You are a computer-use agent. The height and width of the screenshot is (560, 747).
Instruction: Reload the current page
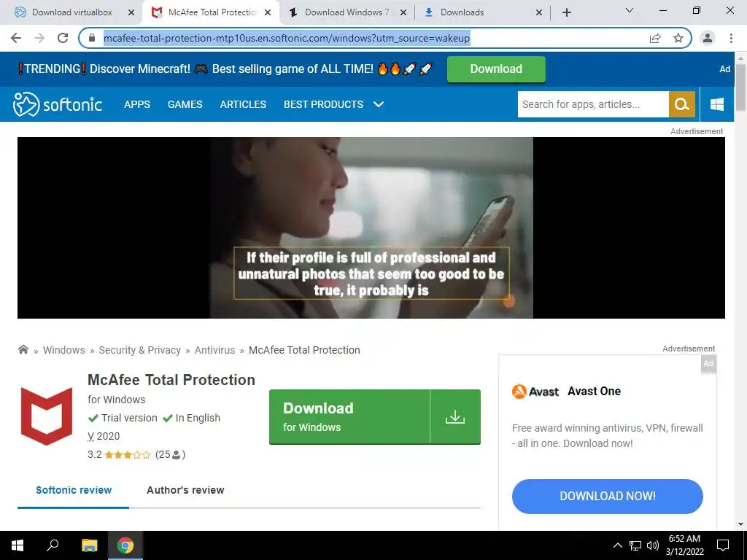[x=63, y=38]
